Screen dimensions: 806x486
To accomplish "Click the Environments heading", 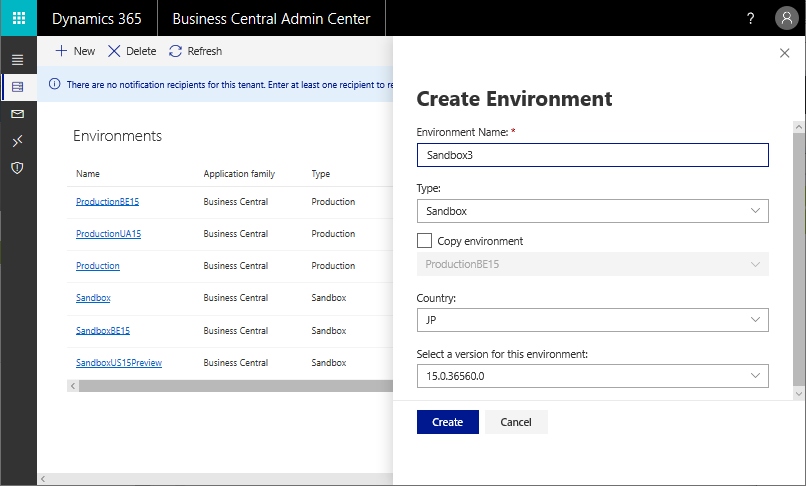I will pyautogui.click(x=117, y=136).
